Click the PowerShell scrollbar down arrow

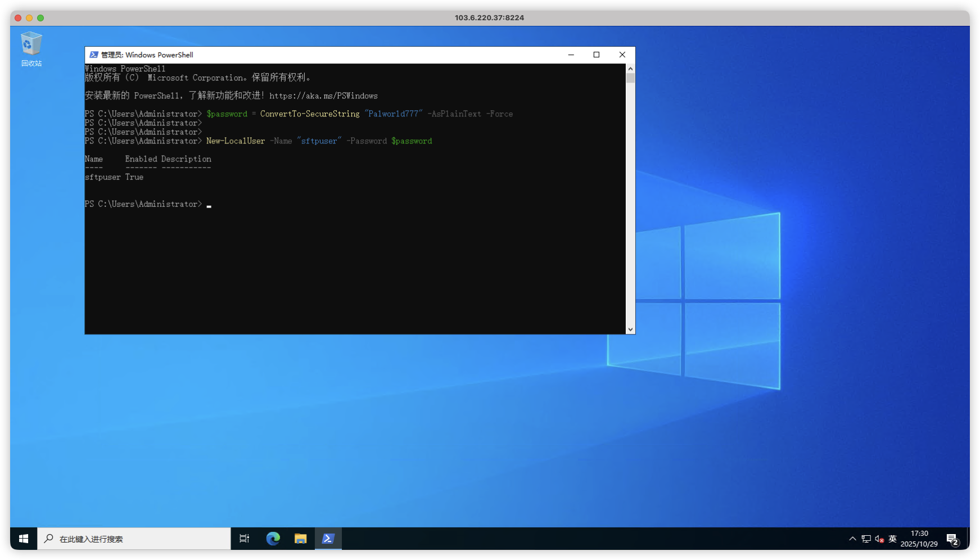(630, 329)
